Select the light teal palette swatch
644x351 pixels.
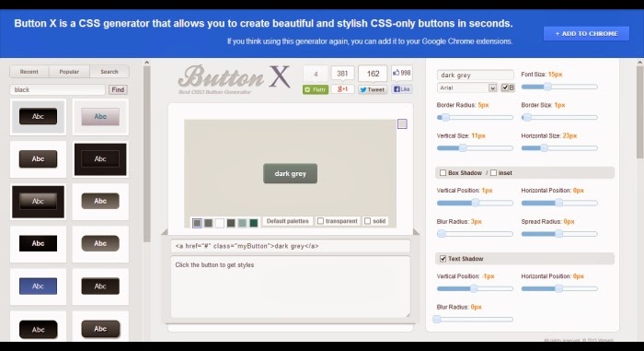pyautogui.click(x=242, y=223)
